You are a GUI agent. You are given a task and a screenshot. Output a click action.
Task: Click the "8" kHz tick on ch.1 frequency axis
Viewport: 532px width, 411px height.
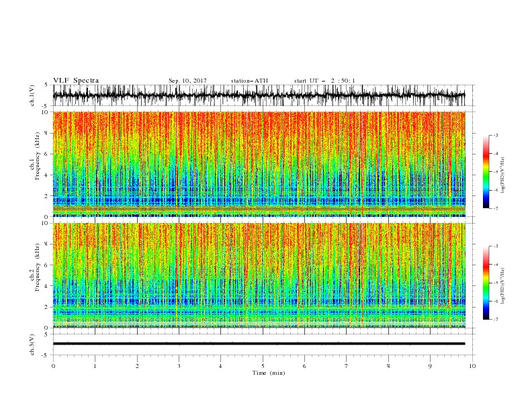coord(47,133)
